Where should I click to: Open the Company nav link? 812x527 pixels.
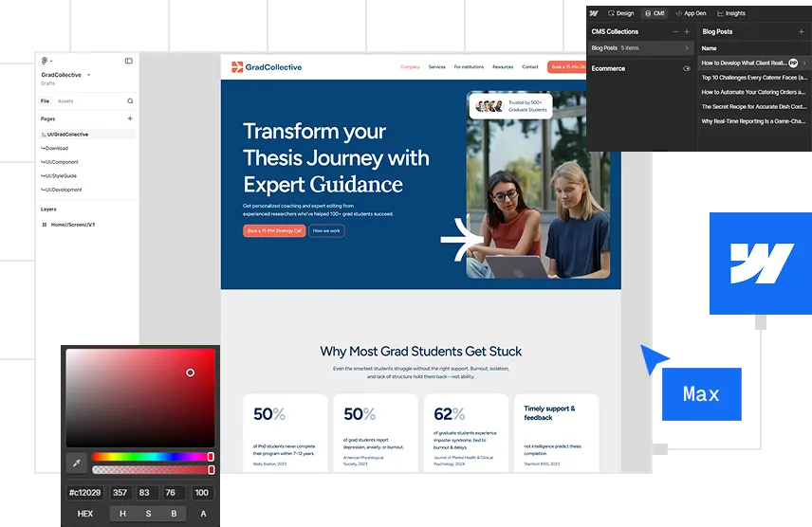pyautogui.click(x=410, y=66)
